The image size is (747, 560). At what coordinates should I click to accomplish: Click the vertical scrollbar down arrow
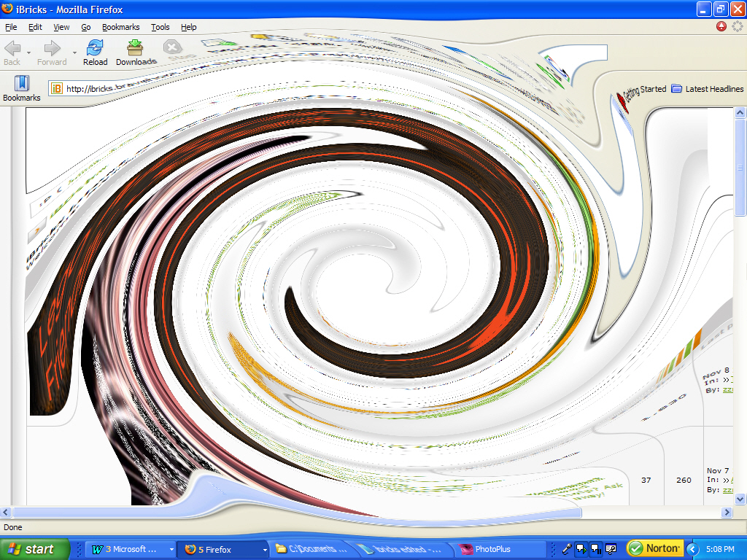coord(740,499)
